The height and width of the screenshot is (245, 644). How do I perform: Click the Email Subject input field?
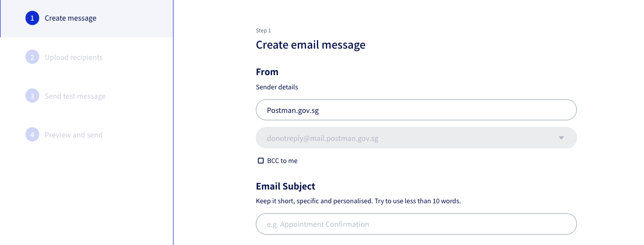pyautogui.click(x=416, y=224)
